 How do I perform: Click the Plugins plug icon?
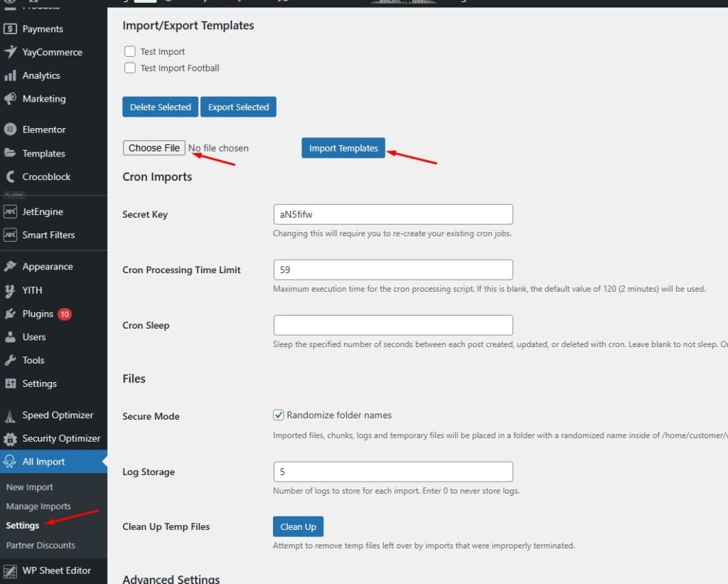(x=10, y=314)
